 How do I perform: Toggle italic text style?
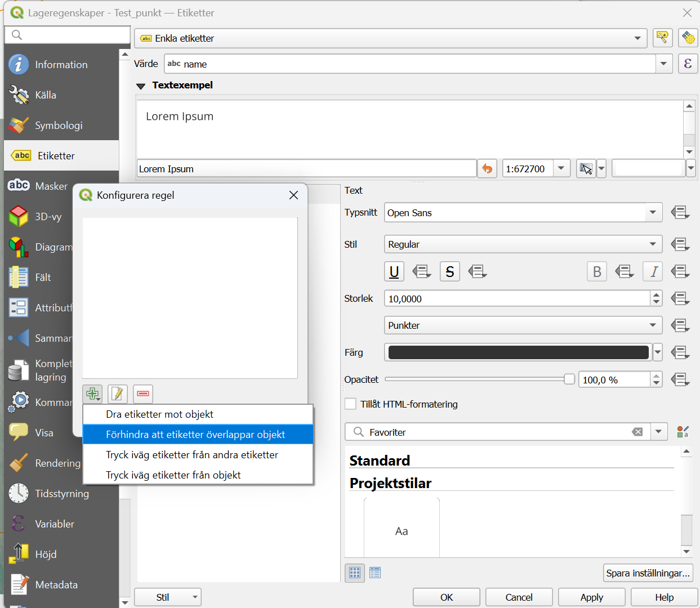653,271
